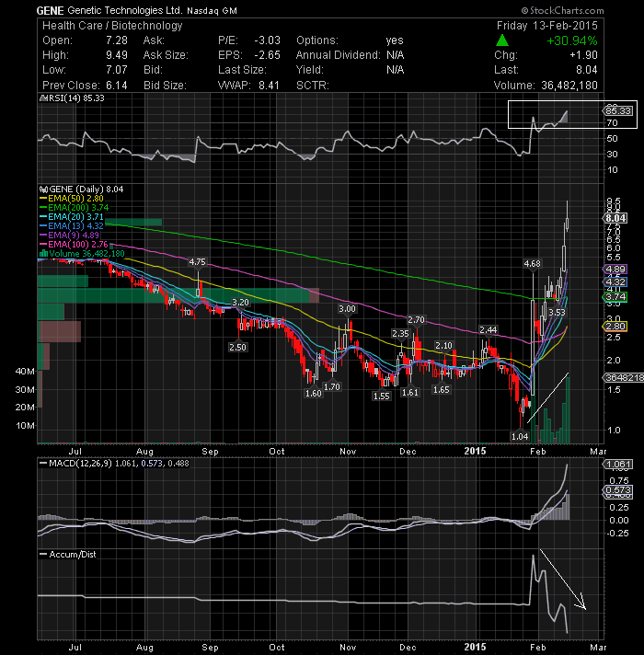The width and height of the screenshot is (644, 655).
Task: Click the Last price 8.04 in the header
Action: [586, 70]
